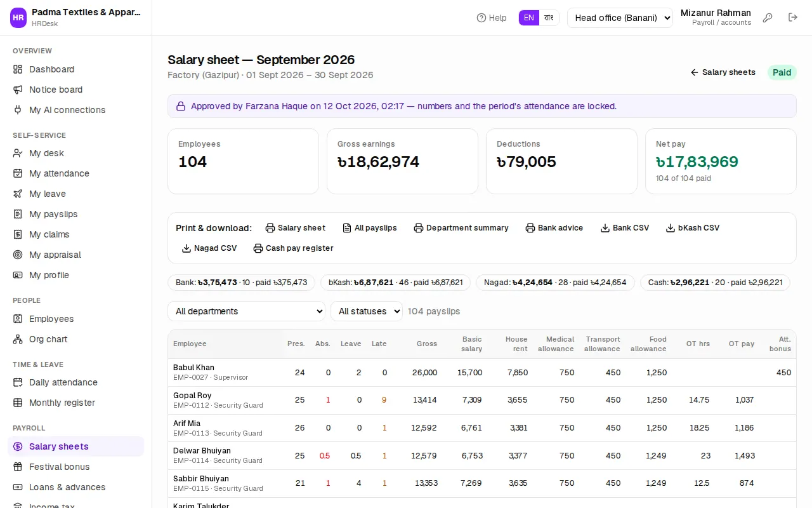Click the HR logo badge
The width and height of the screenshot is (812, 508).
[18, 18]
